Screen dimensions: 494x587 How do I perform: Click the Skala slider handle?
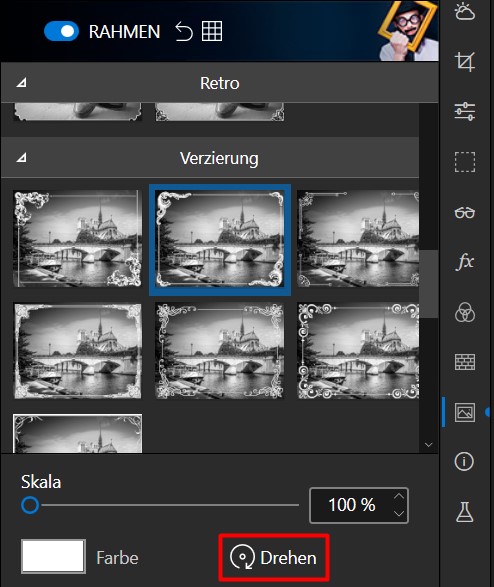point(30,505)
